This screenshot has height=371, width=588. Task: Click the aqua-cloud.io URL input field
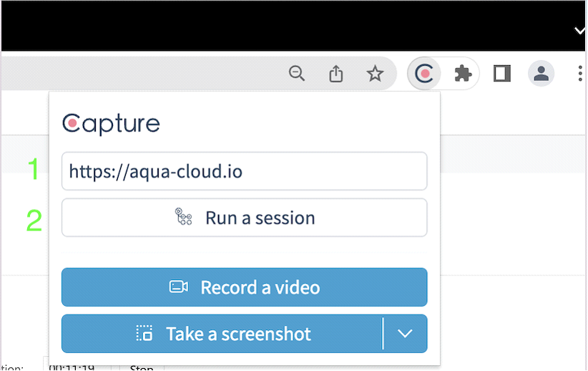point(244,171)
